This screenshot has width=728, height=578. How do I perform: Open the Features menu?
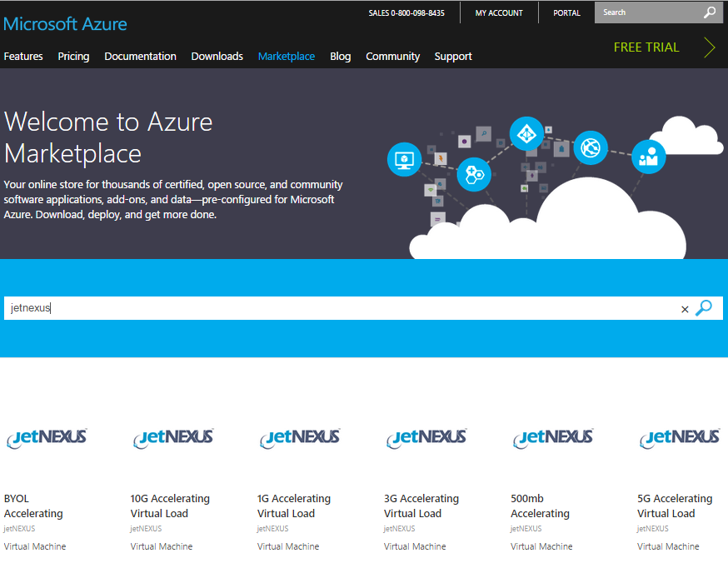coord(23,56)
